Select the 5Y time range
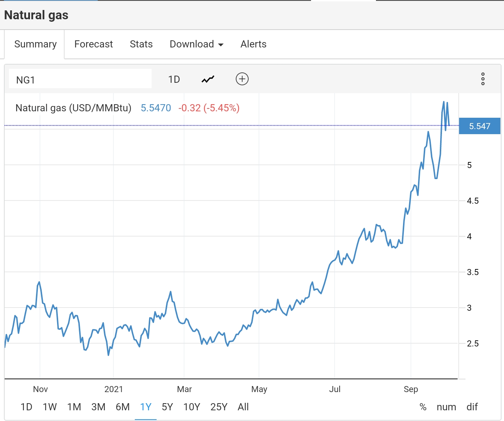This screenshot has height=421, width=504. point(167,407)
